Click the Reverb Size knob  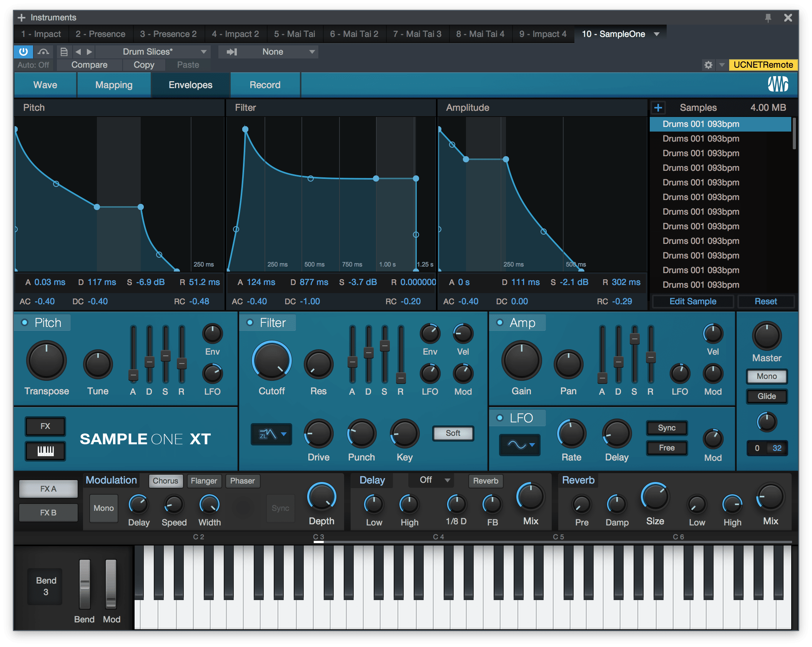click(x=655, y=497)
